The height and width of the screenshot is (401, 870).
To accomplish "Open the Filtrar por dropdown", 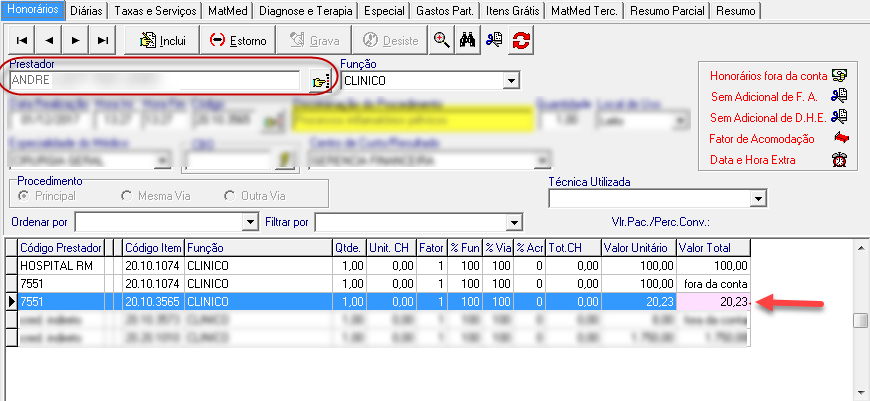I will 513,222.
